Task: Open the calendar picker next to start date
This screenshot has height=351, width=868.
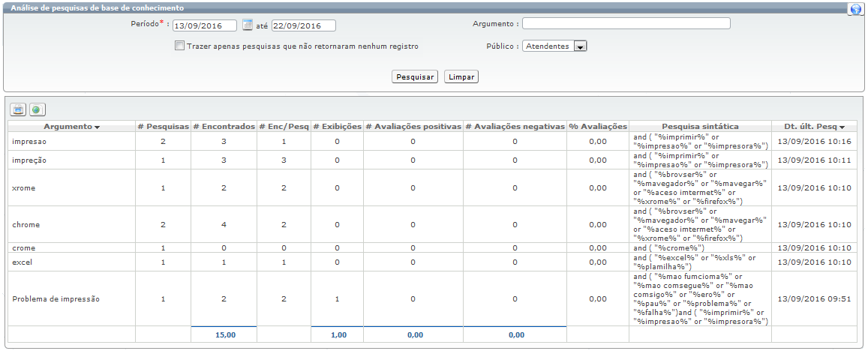Action: 248,25
